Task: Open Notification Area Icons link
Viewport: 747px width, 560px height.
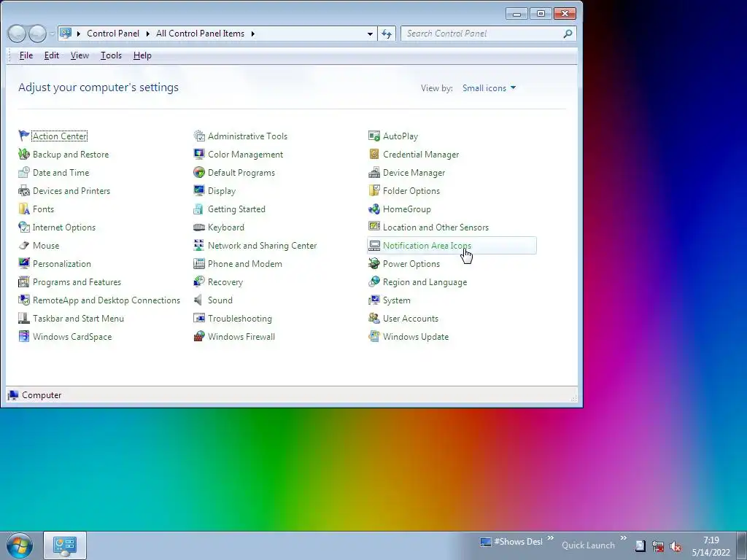Action: coord(427,246)
